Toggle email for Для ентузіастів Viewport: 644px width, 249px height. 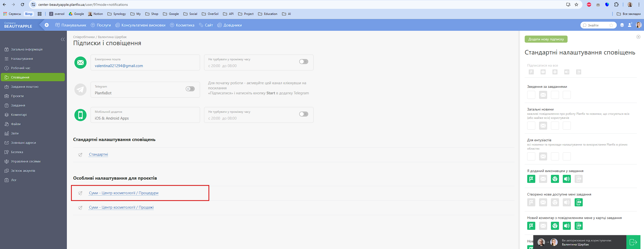[x=543, y=156]
